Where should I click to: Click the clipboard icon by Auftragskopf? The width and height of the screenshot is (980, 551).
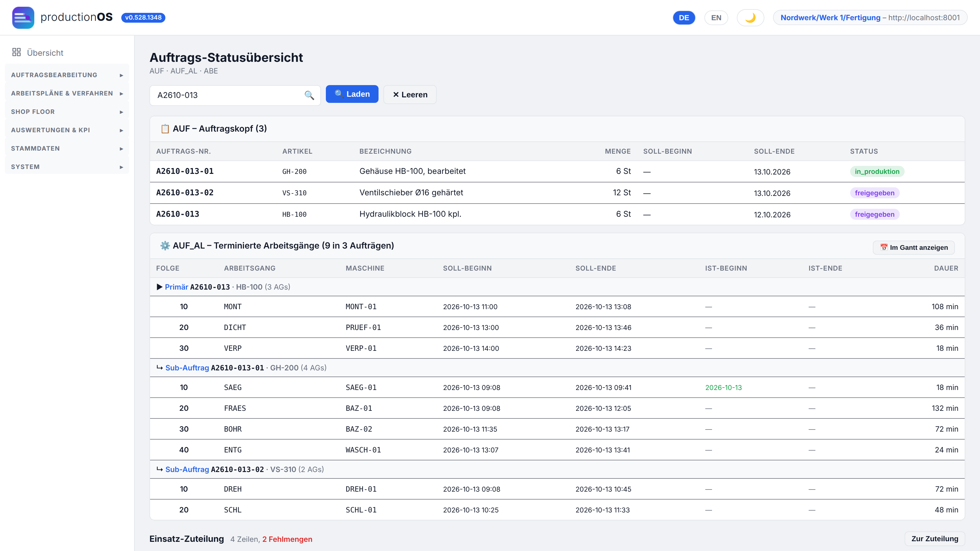tap(165, 129)
